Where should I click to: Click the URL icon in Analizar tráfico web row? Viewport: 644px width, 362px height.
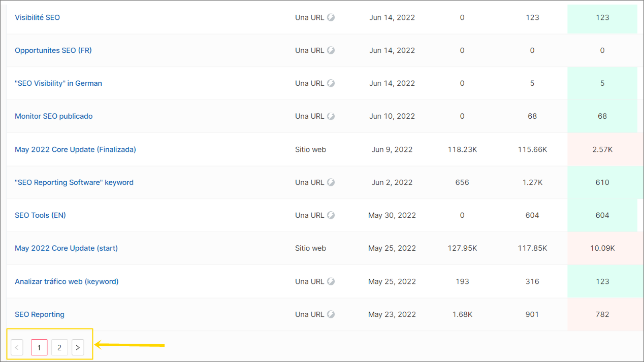pyautogui.click(x=331, y=281)
